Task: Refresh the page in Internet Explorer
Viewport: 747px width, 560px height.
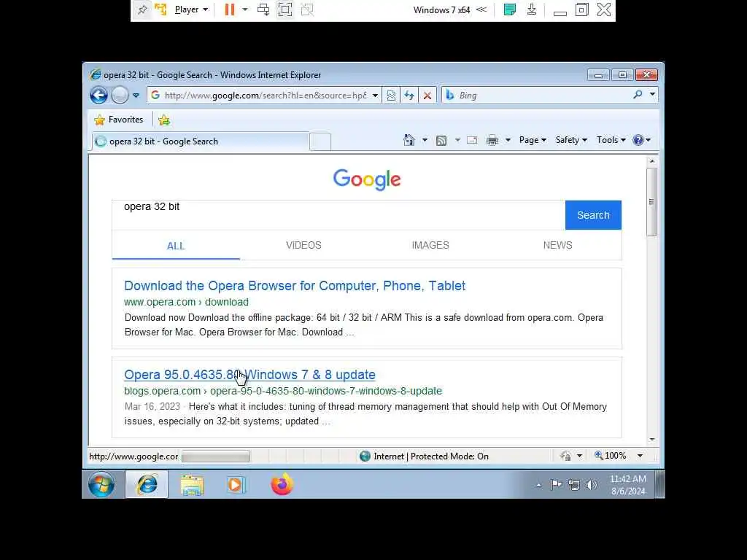Action: [x=409, y=96]
